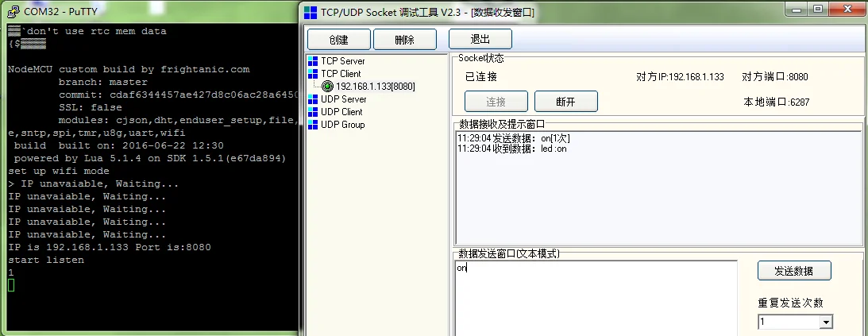Viewport: 868px width, 336px height.
Task: Click the 数据接收及提示窗口 receive log area
Action: click(x=658, y=188)
